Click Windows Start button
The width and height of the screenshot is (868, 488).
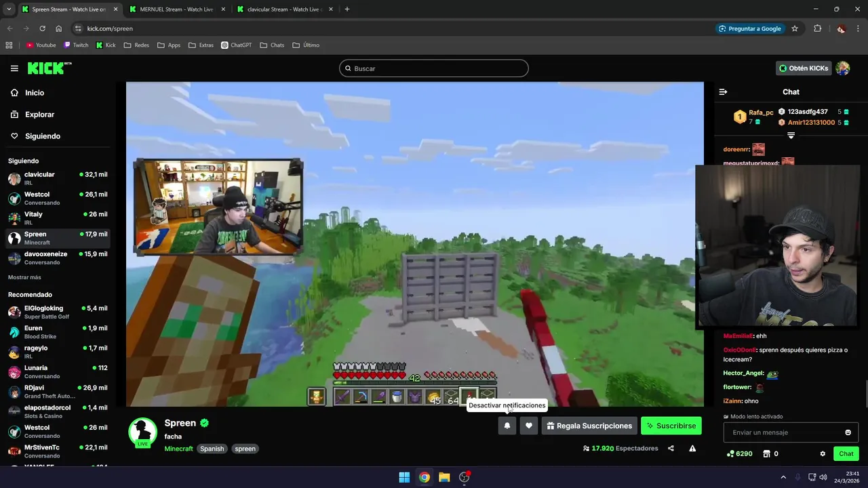[x=404, y=477]
